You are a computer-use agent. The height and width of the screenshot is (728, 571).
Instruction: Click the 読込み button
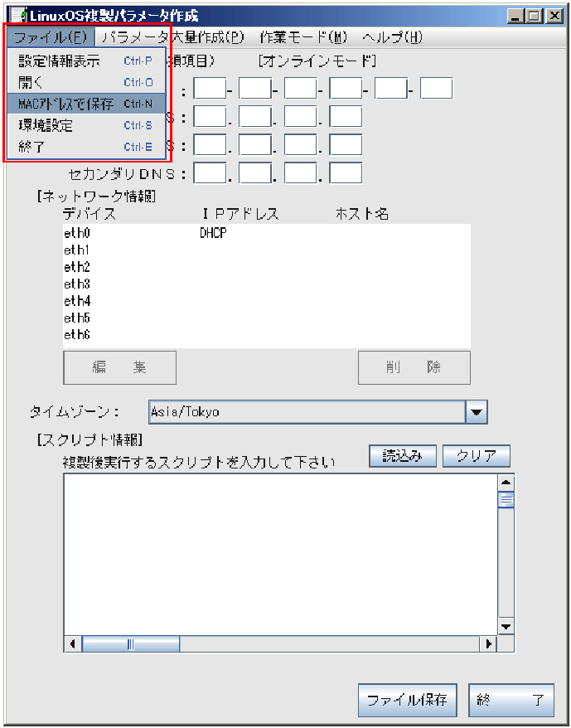(x=403, y=456)
